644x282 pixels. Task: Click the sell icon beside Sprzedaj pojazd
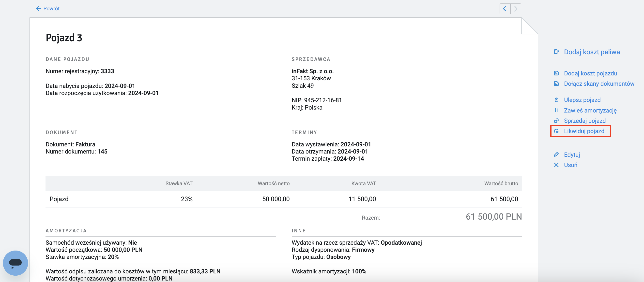click(x=556, y=121)
